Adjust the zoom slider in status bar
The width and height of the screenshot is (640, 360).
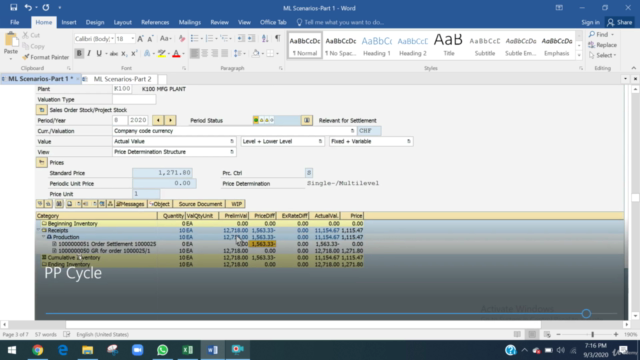coord(592,334)
